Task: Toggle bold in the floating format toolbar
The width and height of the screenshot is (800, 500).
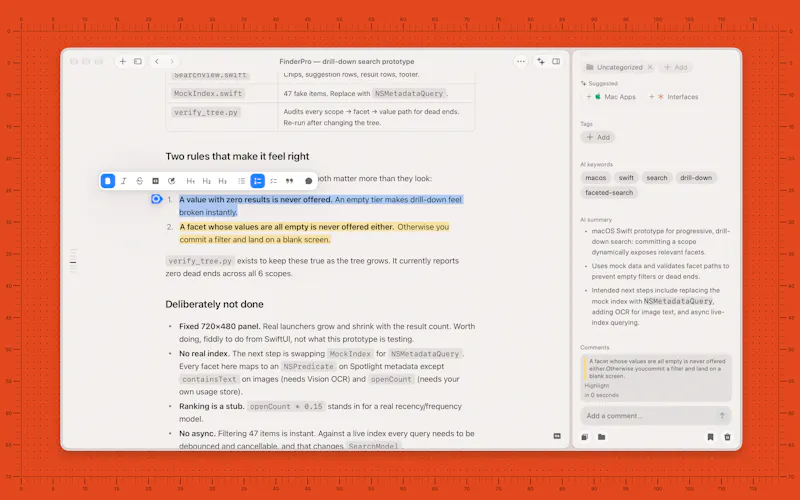Action: (x=108, y=181)
